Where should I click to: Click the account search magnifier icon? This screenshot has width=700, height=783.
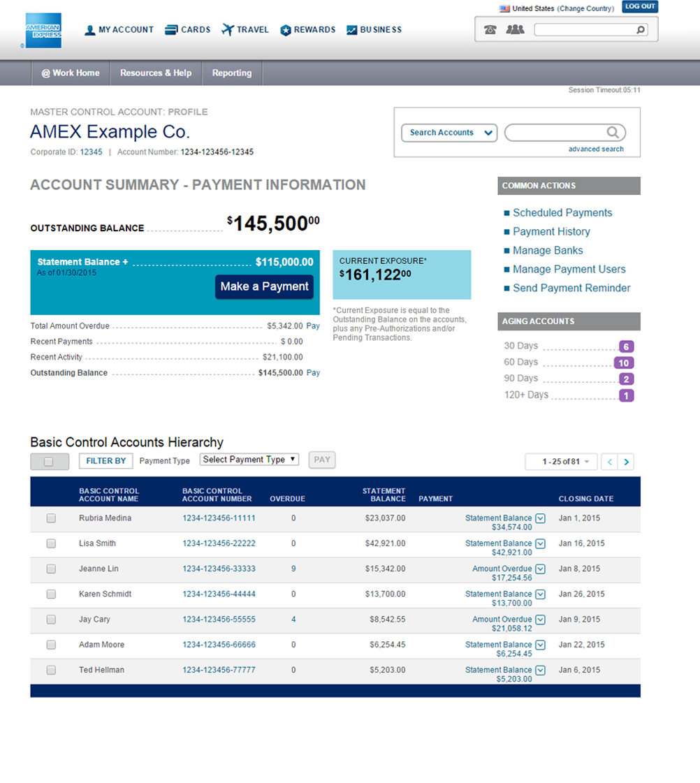coord(613,132)
